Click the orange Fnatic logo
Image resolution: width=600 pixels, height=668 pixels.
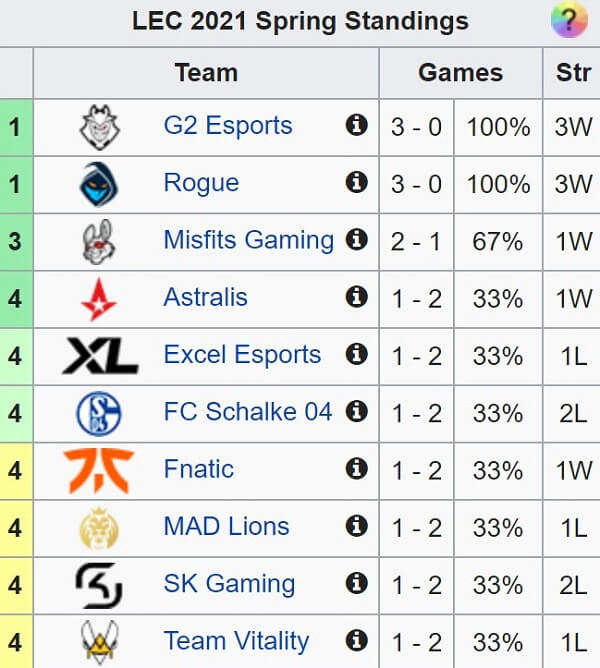click(x=98, y=470)
